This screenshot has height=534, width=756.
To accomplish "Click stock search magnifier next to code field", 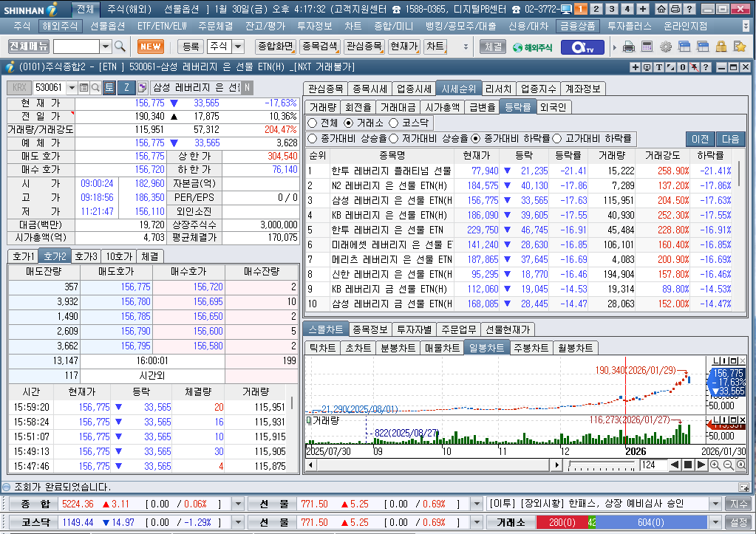I will point(95,87).
